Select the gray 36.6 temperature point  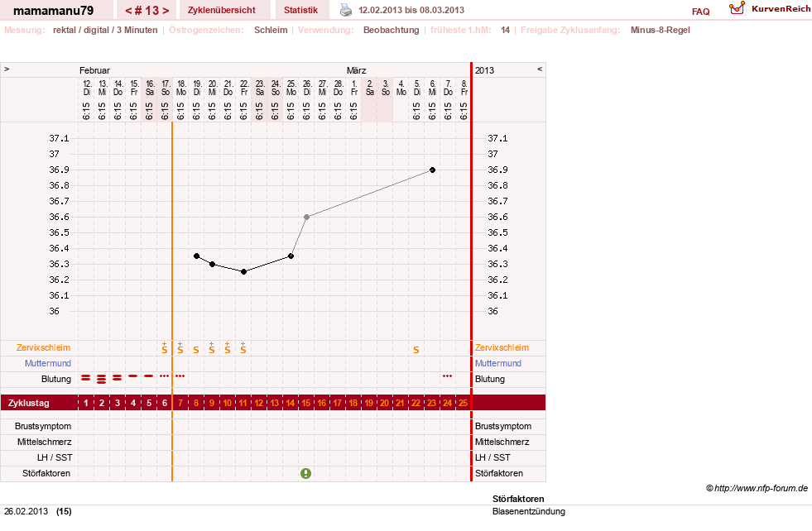click(x=306, y=217)
